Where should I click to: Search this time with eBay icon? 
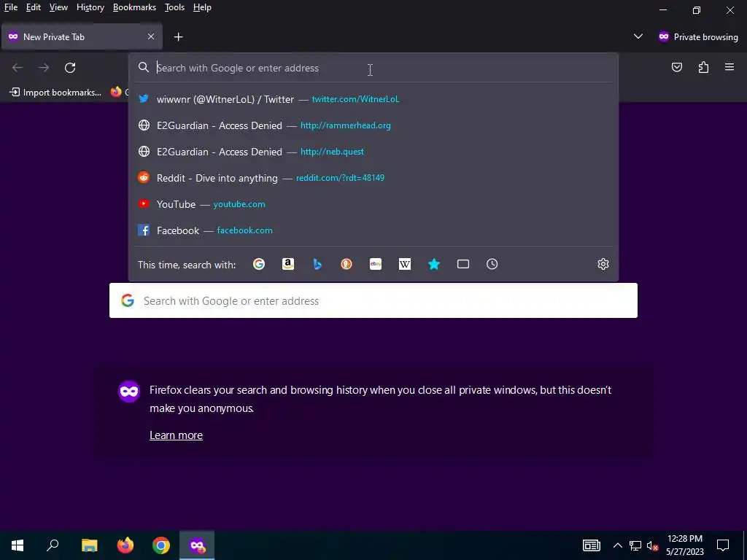coord(376,264)
